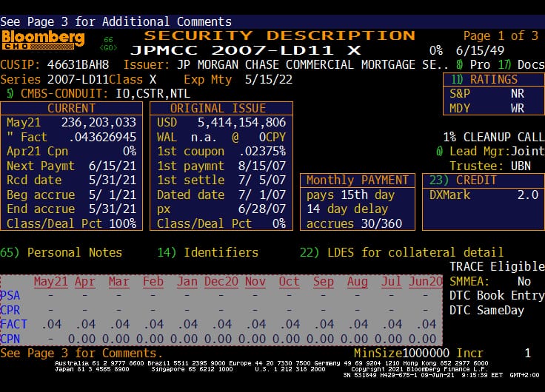The height and width of the screenshot is (392, 545).
Task: Select the Aug column header
Action: pyautogui.click(x=358, y=282)
